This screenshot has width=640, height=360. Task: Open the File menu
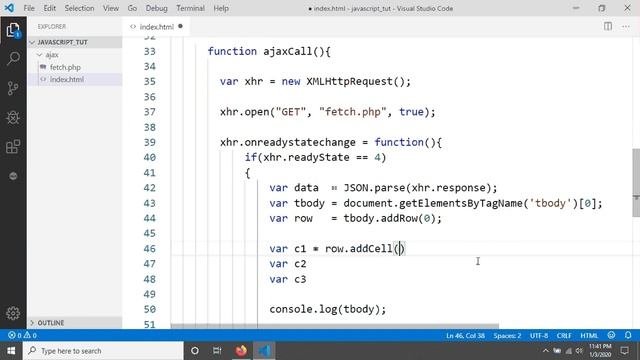pyautogui.click(x=29, y=8)
